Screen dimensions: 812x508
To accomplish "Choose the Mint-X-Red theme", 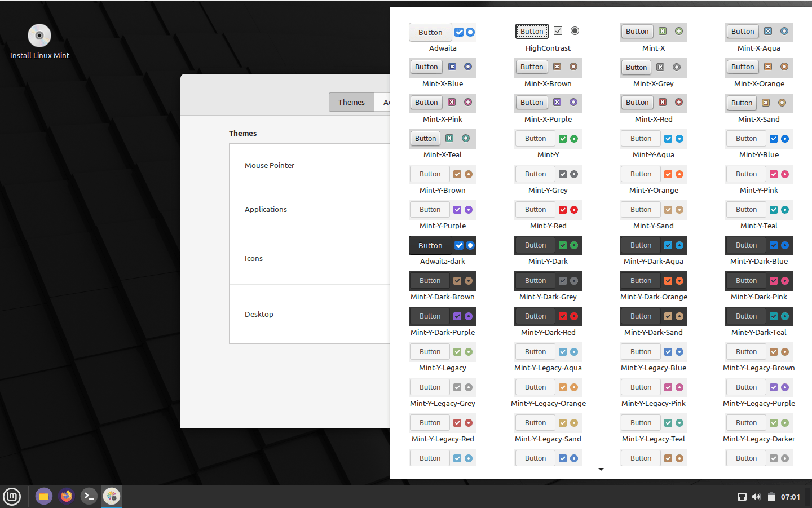I will (x=654, y=109).
